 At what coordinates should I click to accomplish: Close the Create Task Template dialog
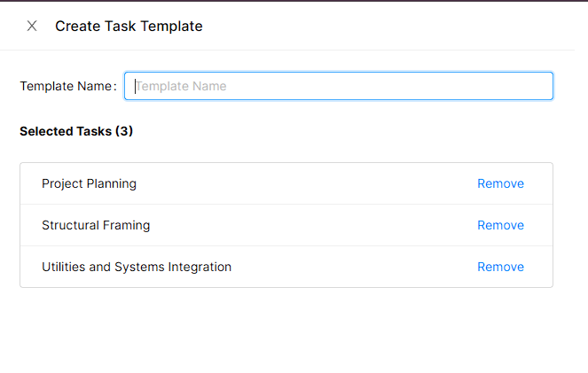(32, 26)
